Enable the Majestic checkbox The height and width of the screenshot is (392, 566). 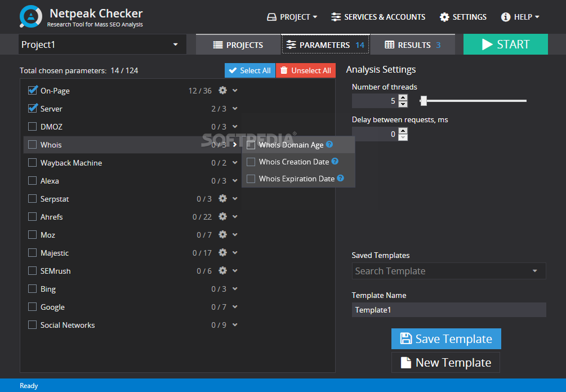(x=33, y=253)
